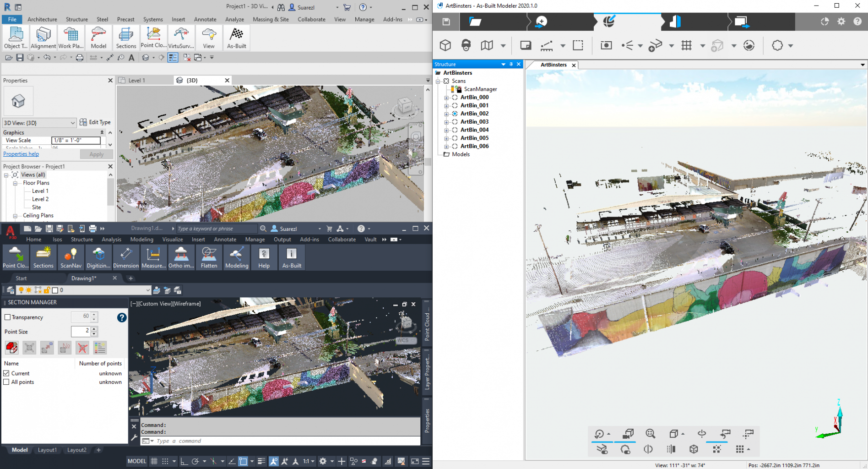The height and width of the screenshot is (469, 868).
Task: Click the box view icon in As-Built Modeler
Action: pyautogui.click(x=445, y=45)
